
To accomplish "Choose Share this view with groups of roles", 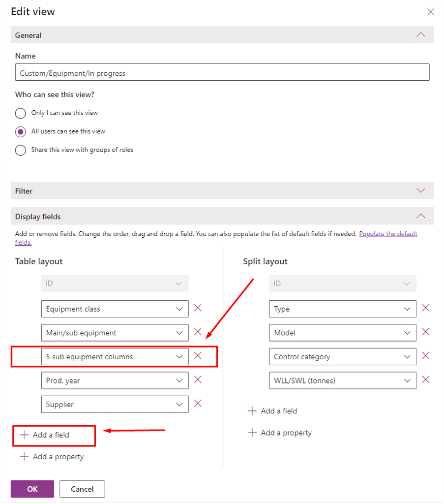I will pos(20,150).
